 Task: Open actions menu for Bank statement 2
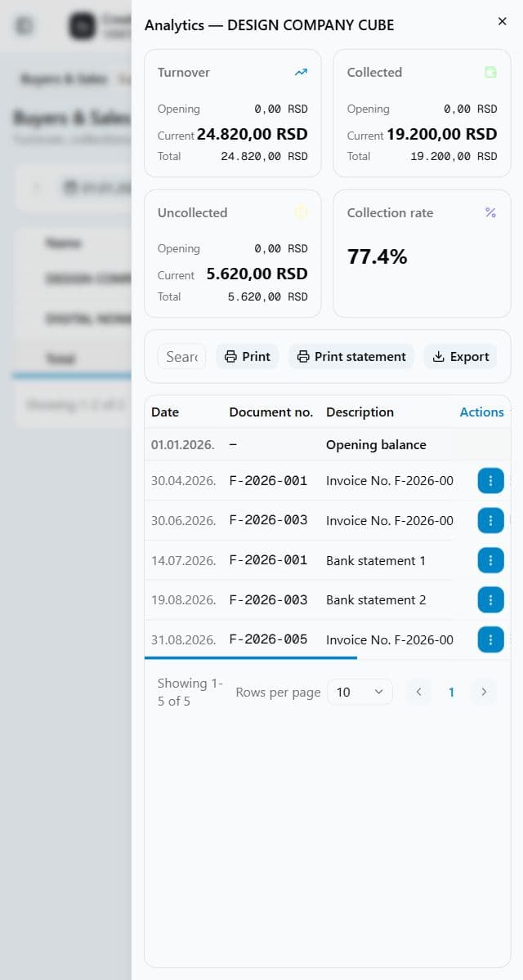490,599
